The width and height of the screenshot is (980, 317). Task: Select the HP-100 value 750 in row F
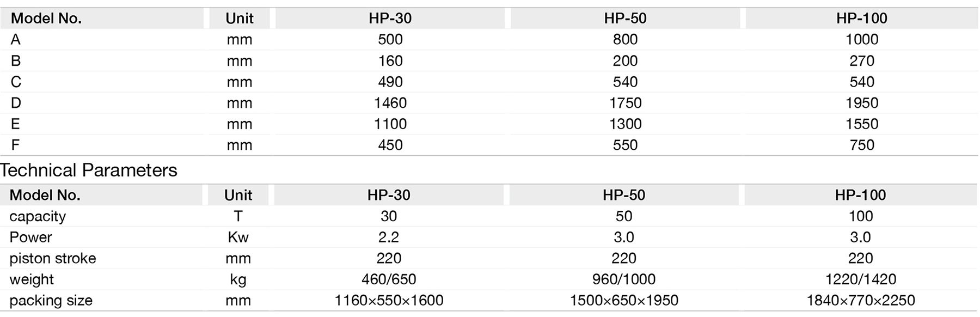pos(861,145)
